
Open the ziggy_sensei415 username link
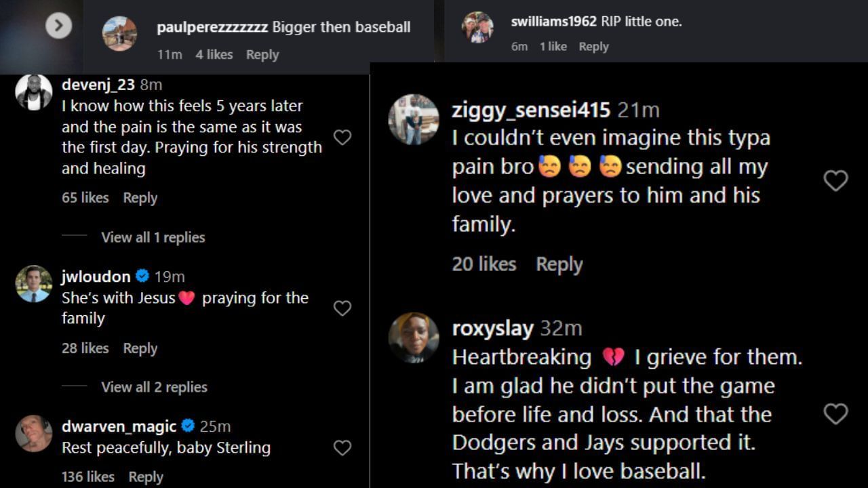point(531,110)
